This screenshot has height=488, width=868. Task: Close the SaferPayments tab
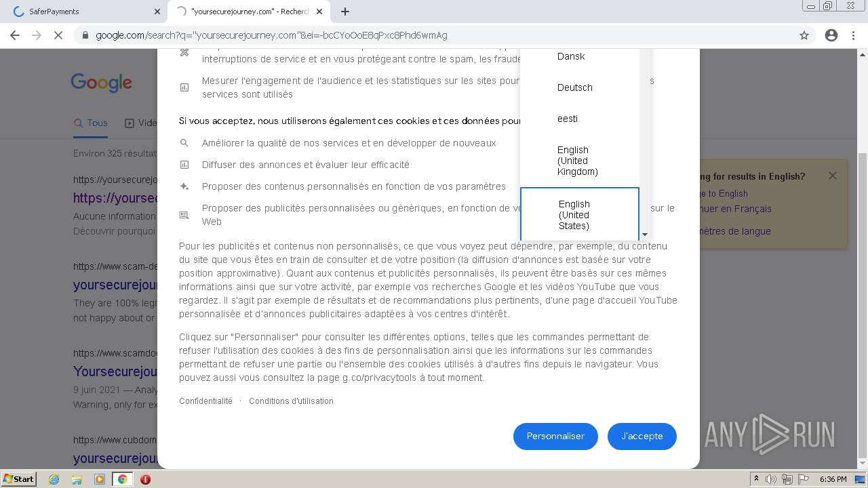(x=157, y=12)
